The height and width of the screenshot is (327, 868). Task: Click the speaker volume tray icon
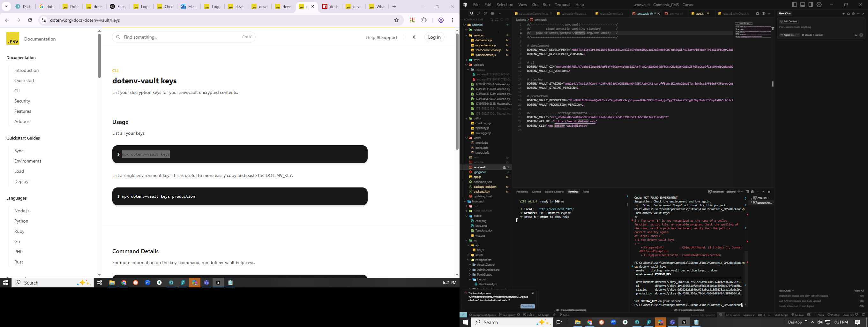[819, 322]
